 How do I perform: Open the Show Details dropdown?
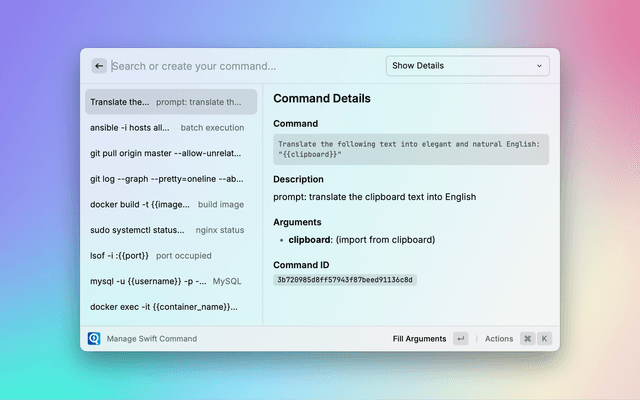[467, 66]
